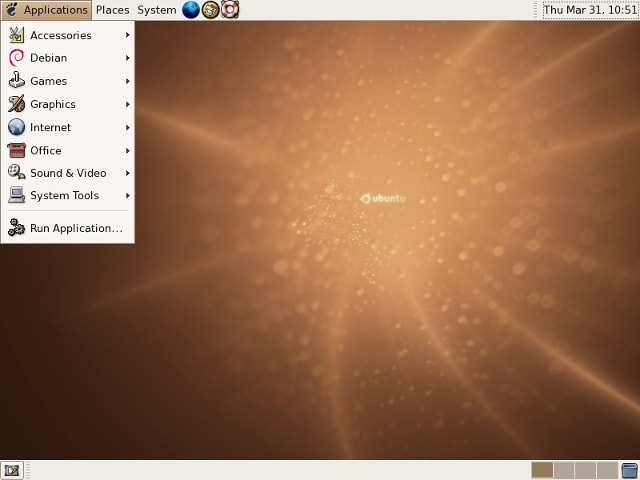Switch to the second workspace
The width and height of the screenshot is (640, 480).
(564, 471)
